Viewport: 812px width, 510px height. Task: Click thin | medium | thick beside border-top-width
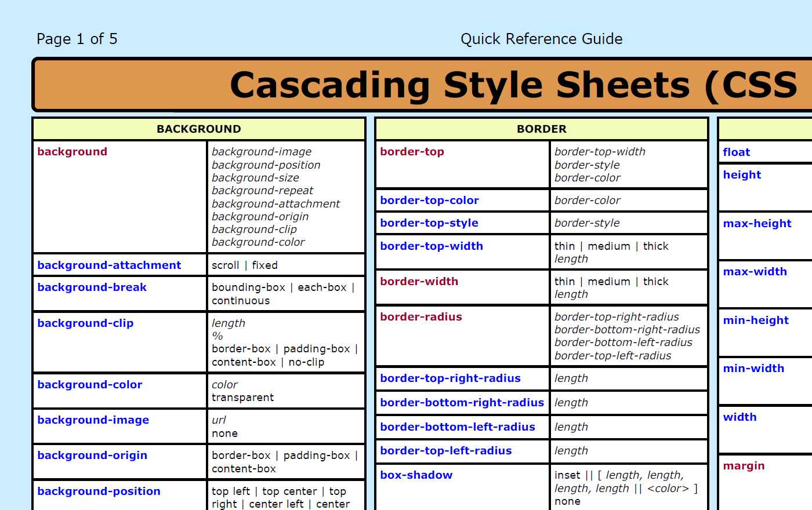coord(611,246)
